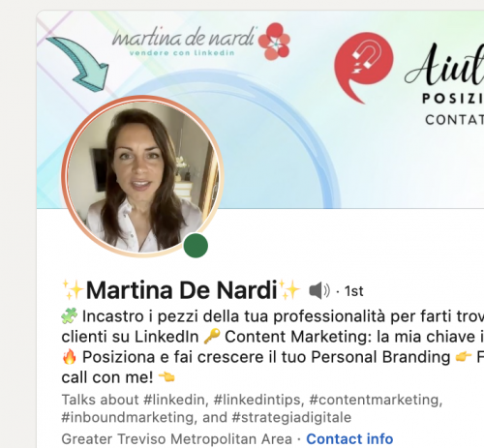The width and height of the screenshot is (484, 448).
Task: Click the key emoji before Content Marketing
Action: coord(212,337)
